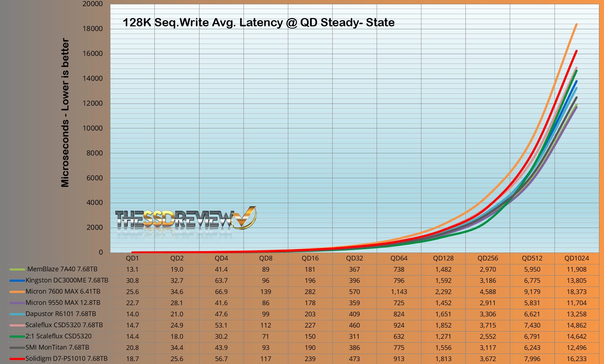The width and height of the screenshot is (604, 364).
Task: Click the QD1 column header
Action: tap(132, 258)
